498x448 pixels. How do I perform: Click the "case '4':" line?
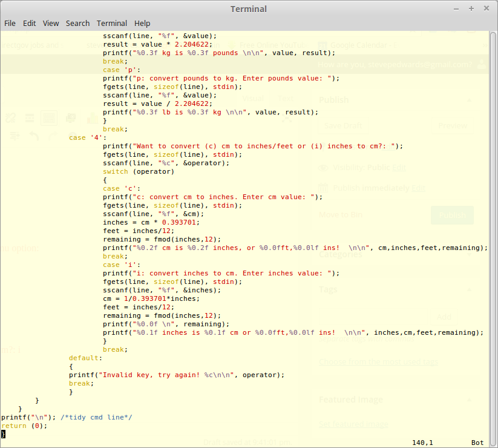pyautogui.click(x=88, y=137)
